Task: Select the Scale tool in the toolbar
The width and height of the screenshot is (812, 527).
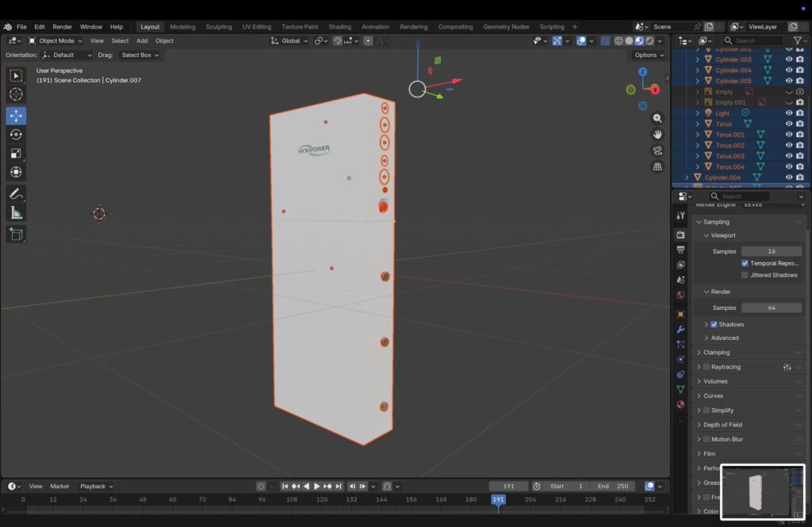Action: (16, 154)
